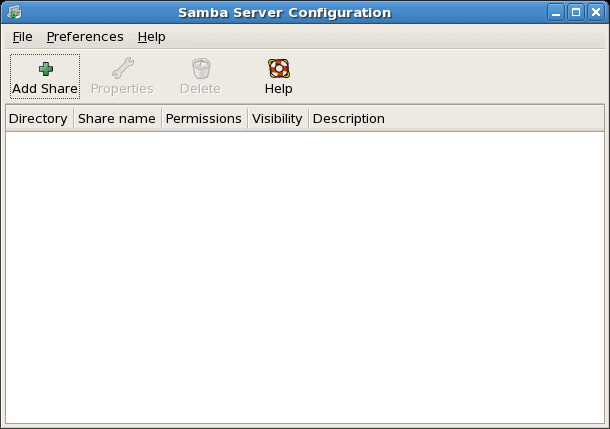610x429 pixels.
Task: Click the trash can Delete icon
Action: (201, 68)
